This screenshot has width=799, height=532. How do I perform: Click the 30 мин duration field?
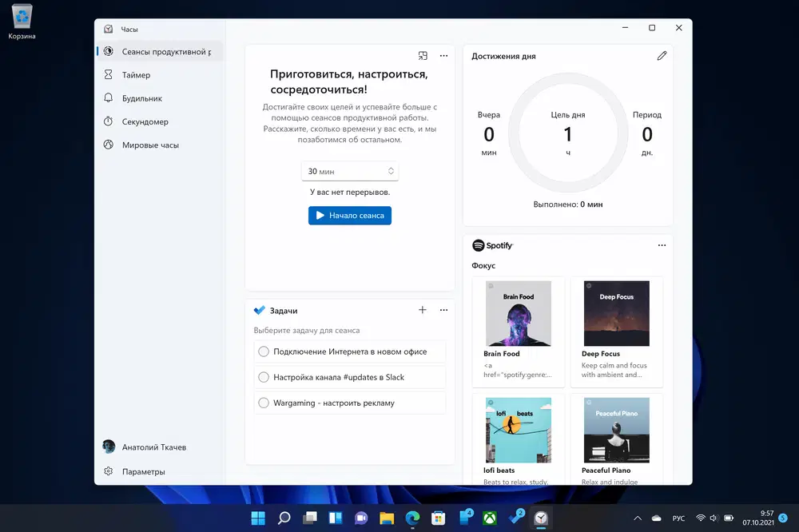click(x=350, y=171)
